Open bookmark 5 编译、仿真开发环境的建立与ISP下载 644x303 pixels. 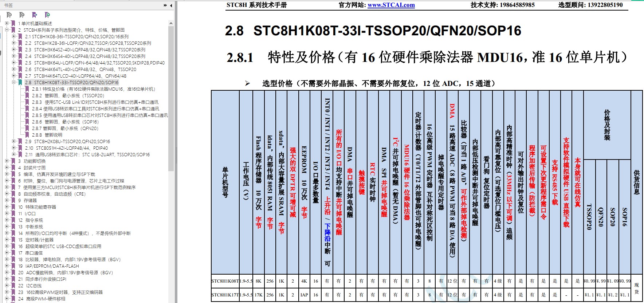click(x=56, y=174)
